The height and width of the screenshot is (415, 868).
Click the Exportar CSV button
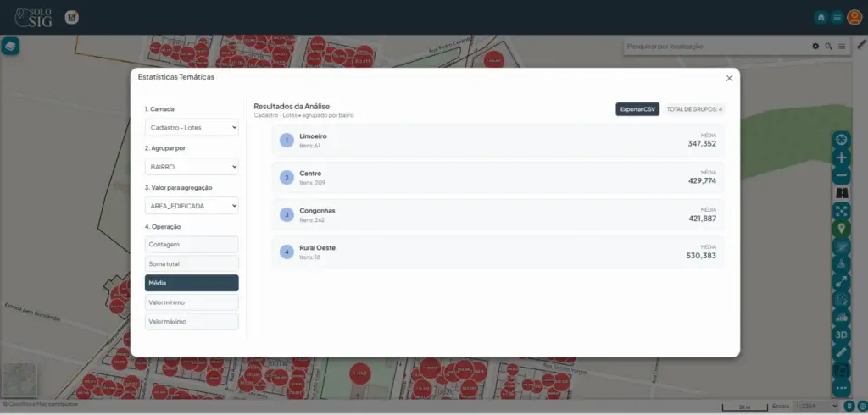click(637, 109)
